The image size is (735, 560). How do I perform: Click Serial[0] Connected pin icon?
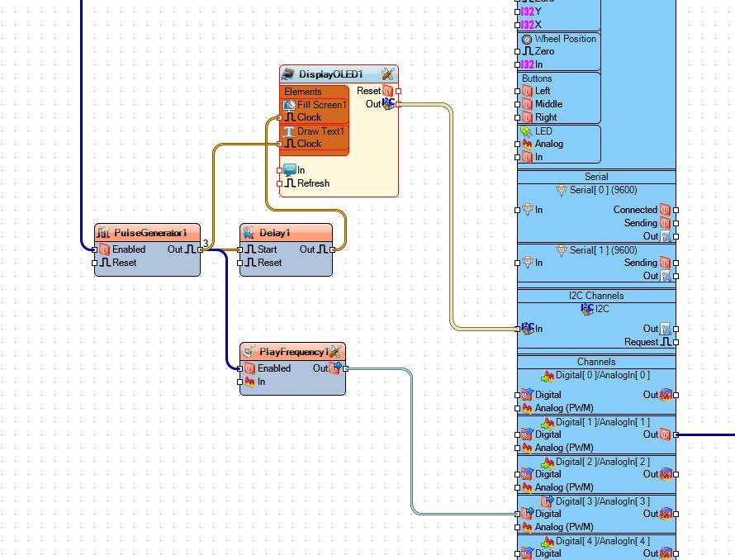[x=665, y=210]
